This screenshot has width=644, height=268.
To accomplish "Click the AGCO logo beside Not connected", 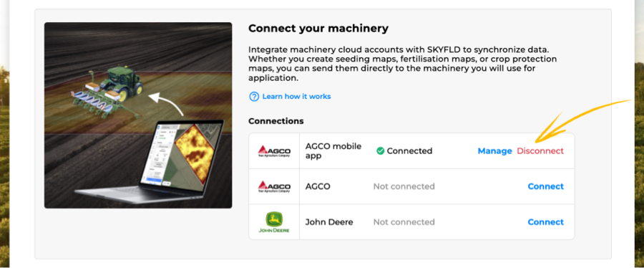I will [x=274, y=186].
